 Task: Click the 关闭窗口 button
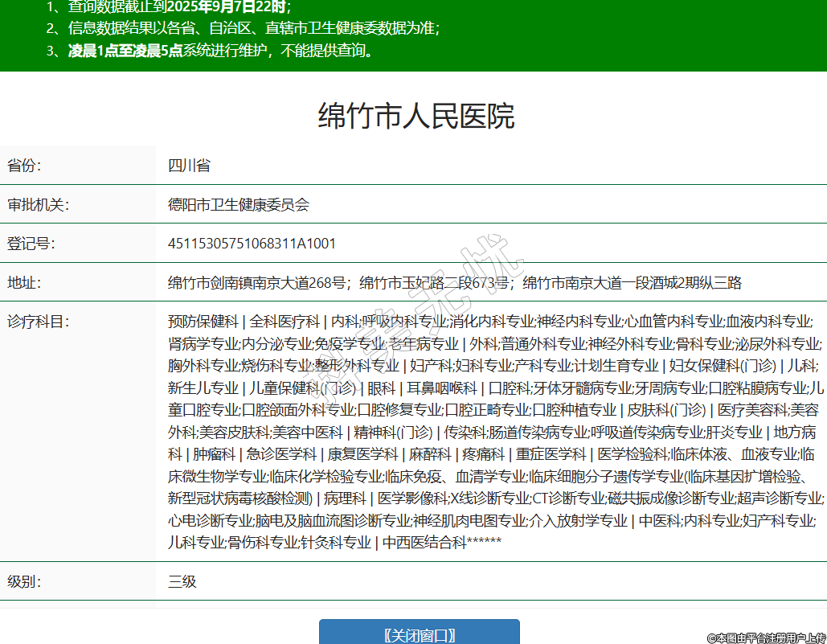click(419, 634)
